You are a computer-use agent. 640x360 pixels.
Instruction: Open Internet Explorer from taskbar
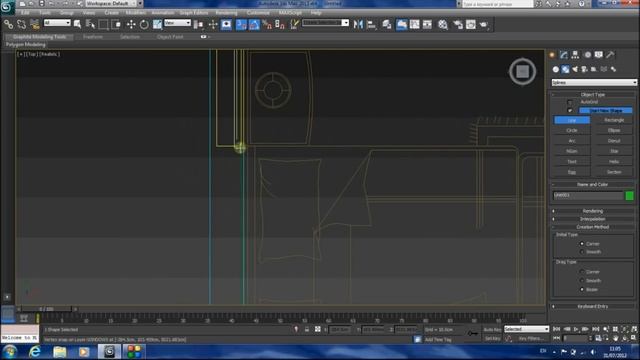click(x=35, y=351)
